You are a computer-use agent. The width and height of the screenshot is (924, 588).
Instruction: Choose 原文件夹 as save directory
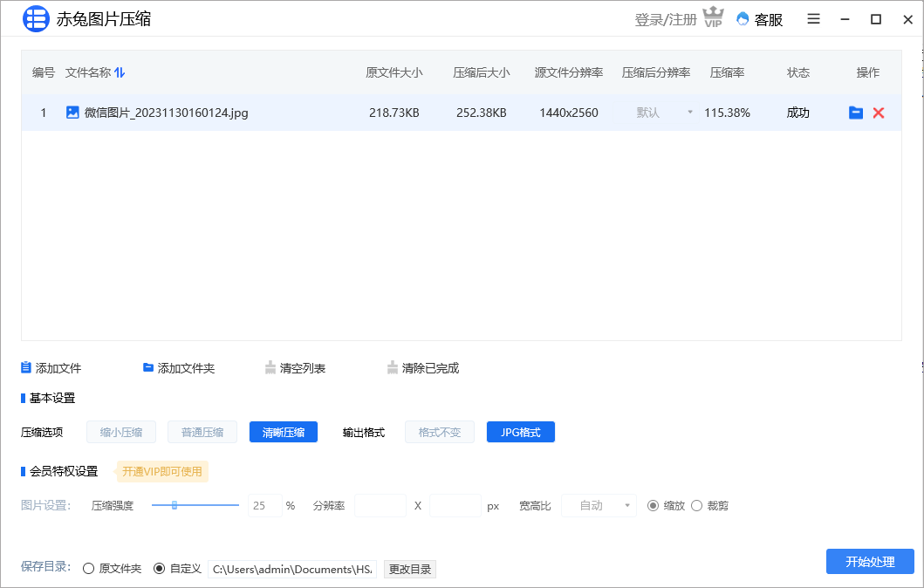88,568
